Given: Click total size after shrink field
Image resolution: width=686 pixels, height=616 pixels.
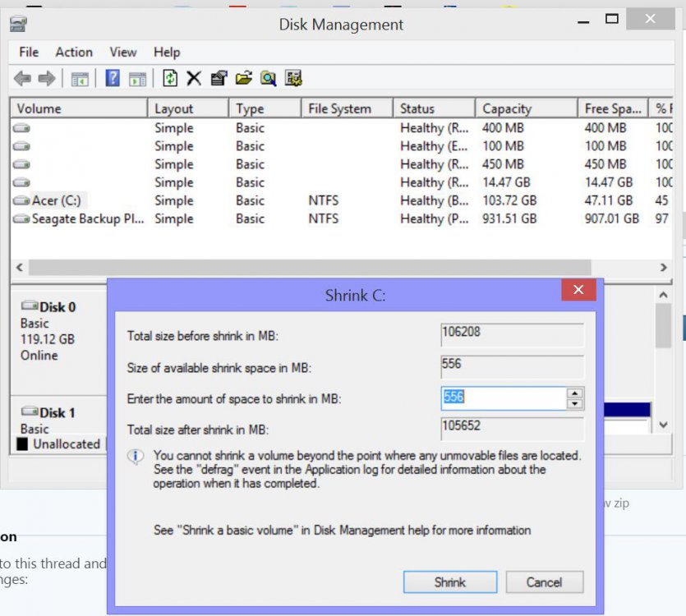Looking at the screenshot, I should tap(513, 429).
